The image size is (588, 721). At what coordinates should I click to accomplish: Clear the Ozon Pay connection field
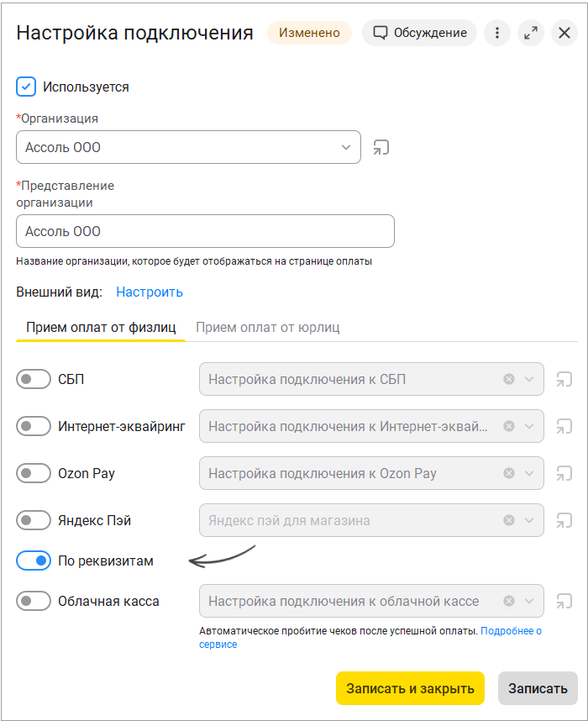click(x=509, y=473)
